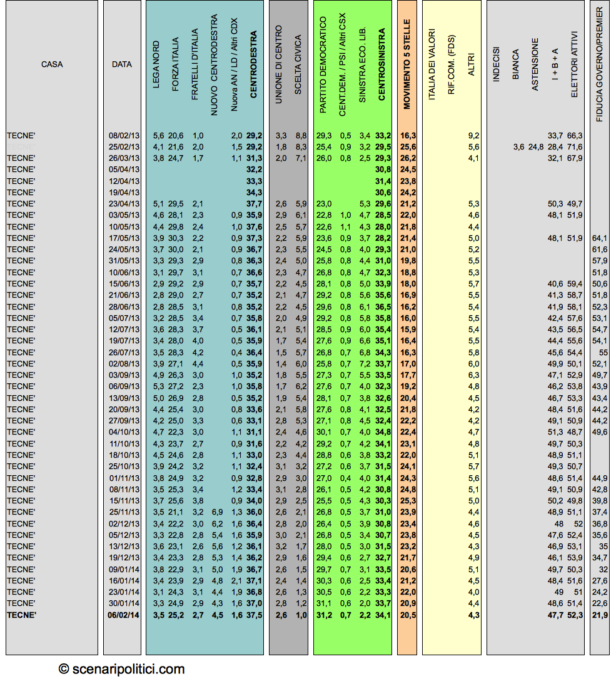The width and height of the screenshot is (616, 684).
Task: Select the UNIONE DI CENTRO header
Action: pyautogui.click(x=278, y=64)
